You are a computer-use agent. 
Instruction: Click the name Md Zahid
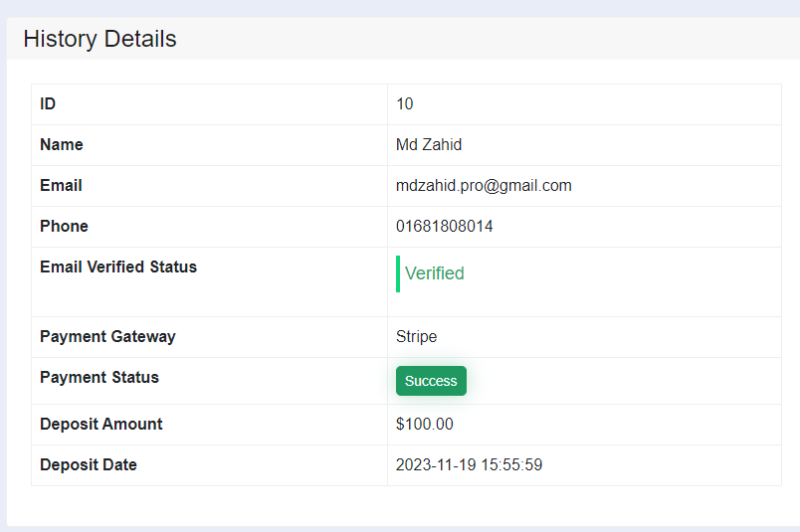[429, 145]
